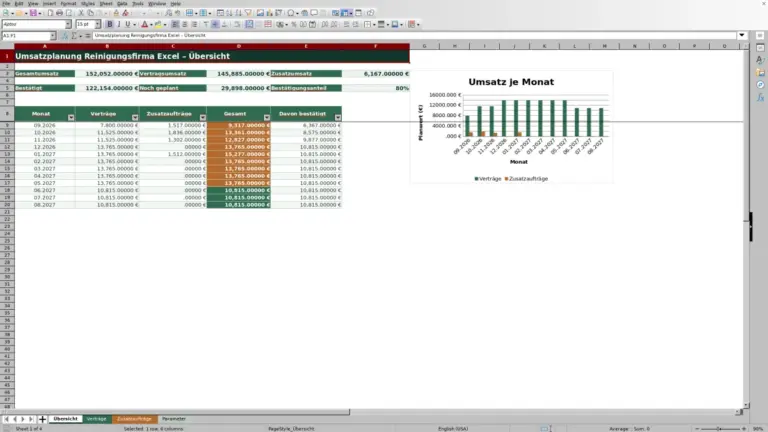Click the formula input line
768x432 pixels.
(x=414, y=35)
